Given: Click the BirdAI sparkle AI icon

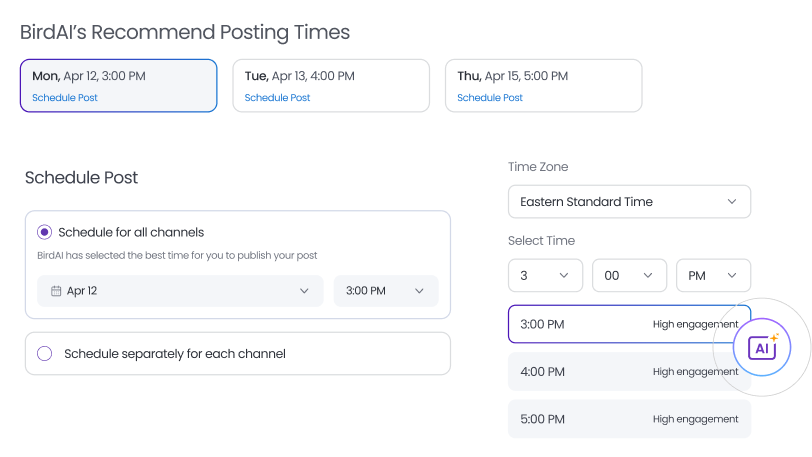Looking at the screenshot, I should [x=762, y=347].
